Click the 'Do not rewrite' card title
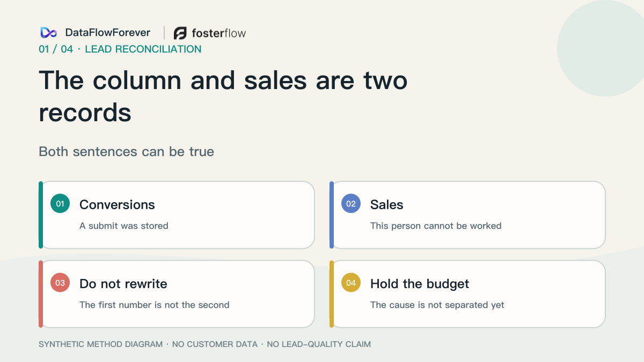The image size is (644, 362). point(123,284)
